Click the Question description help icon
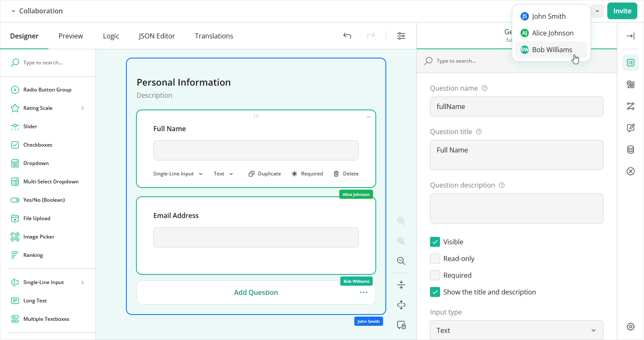This screenshot has width=644, height=340. pos(502,185)
